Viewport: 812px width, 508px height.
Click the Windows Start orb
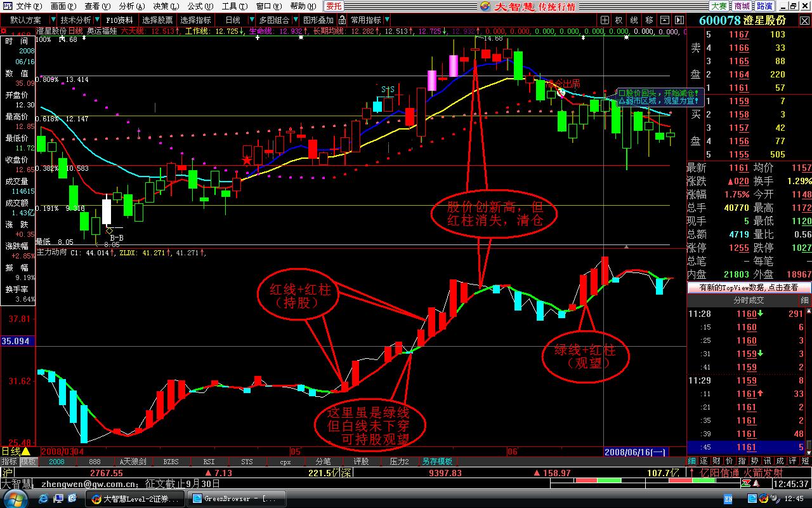point(15,498)
